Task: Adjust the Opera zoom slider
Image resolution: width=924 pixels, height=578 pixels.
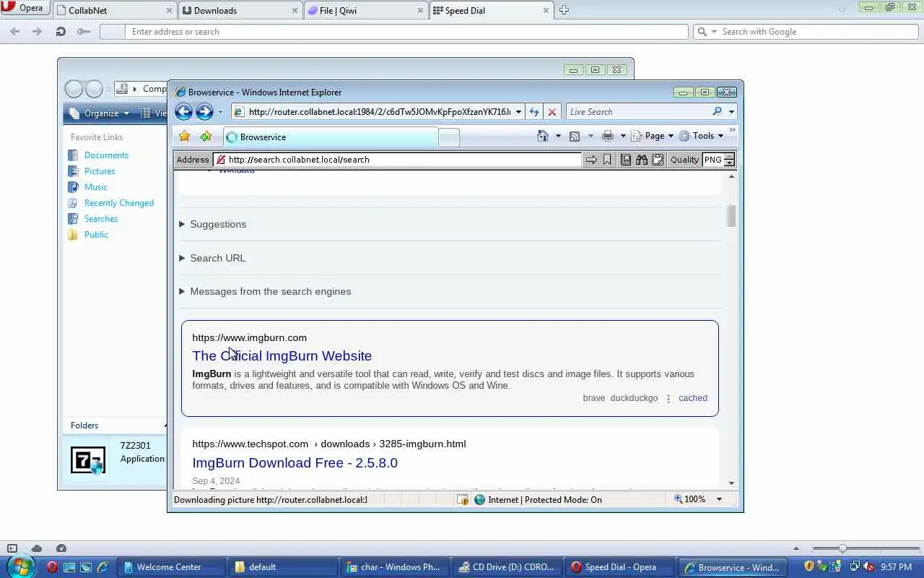Action: [x=842, y=548]
